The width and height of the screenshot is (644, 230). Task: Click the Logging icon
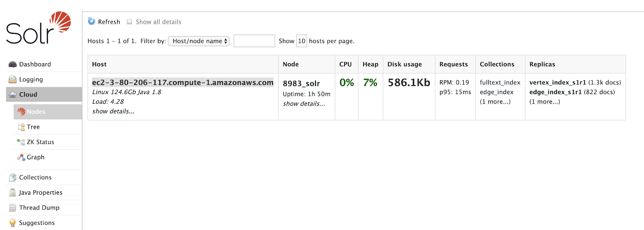pos(12,80)
